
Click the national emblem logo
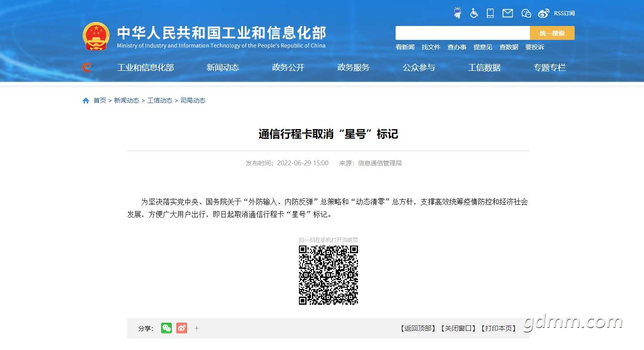pos(96,36)
